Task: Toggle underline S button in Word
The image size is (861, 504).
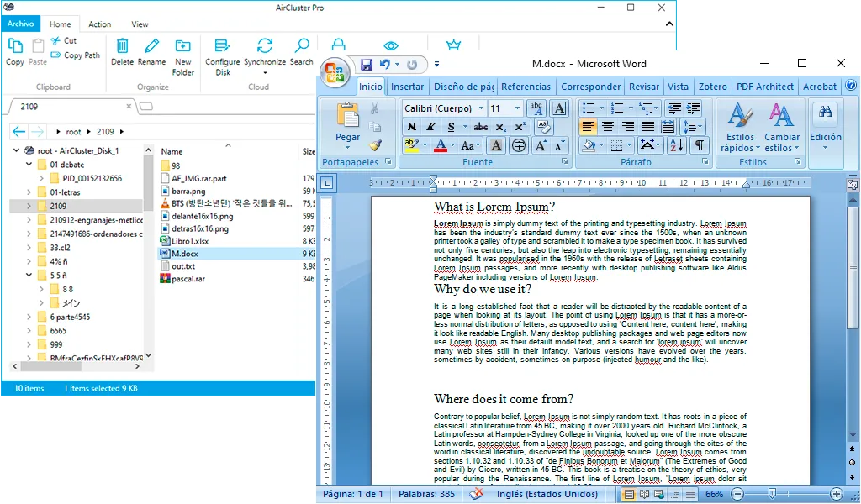Action: 451,127
